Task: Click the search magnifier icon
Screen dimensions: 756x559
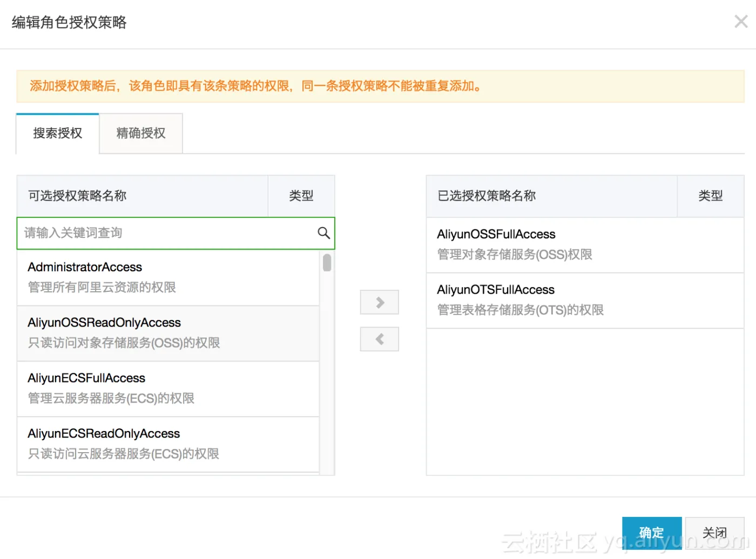Action: [x=323, y=233]
